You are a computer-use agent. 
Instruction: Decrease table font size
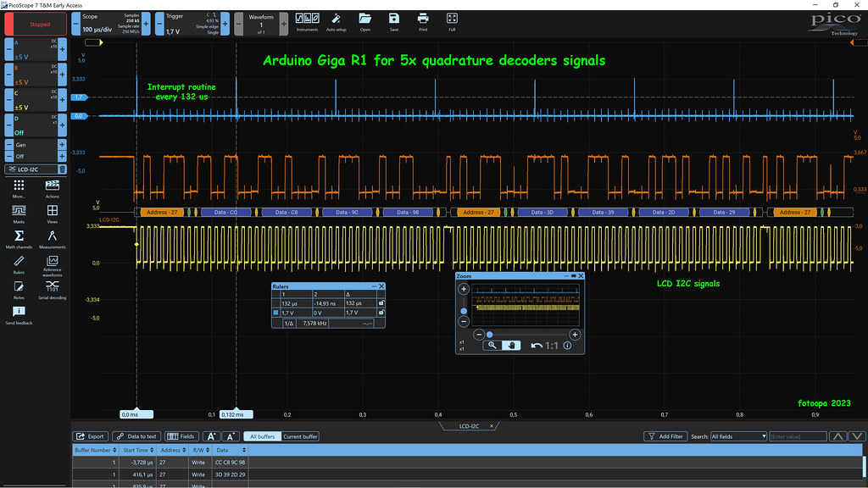click(231, 436)
